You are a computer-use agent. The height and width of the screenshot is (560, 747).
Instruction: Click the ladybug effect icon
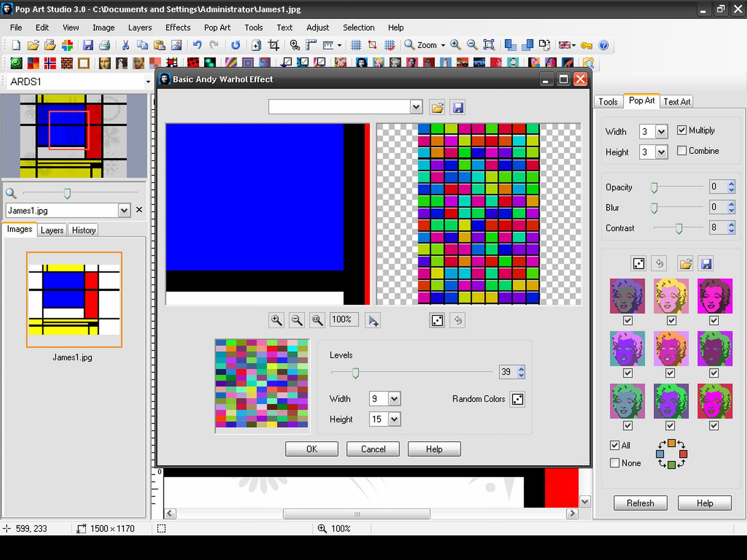(x=193, y=63)
